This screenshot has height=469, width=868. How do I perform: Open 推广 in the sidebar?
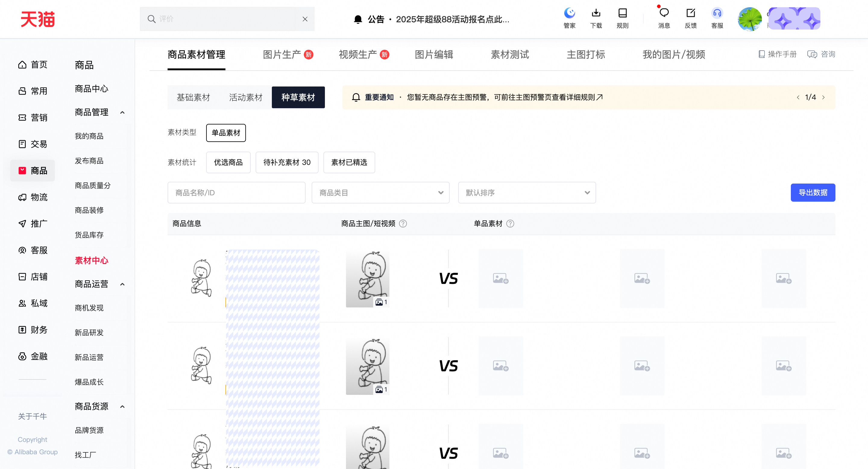[x=32, y=224]
